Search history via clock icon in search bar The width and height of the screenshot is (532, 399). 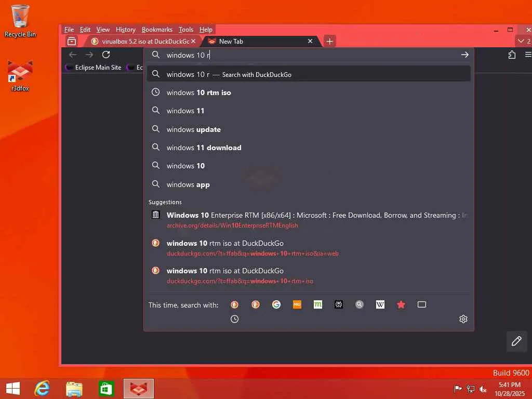click(234, 319)
